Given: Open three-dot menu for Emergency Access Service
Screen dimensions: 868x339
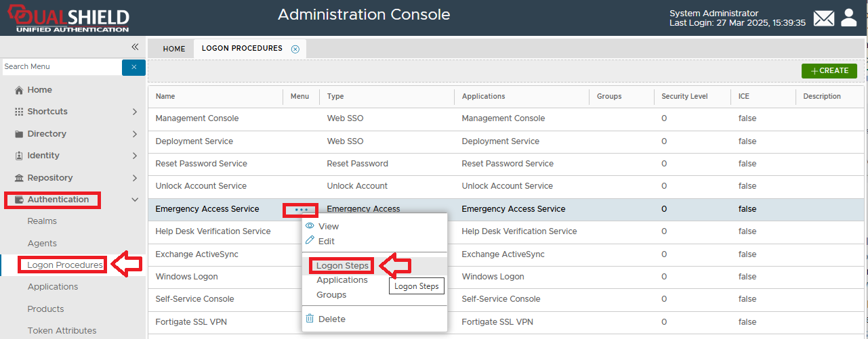Looking at the screenshot, I should [x=301, y=210].
